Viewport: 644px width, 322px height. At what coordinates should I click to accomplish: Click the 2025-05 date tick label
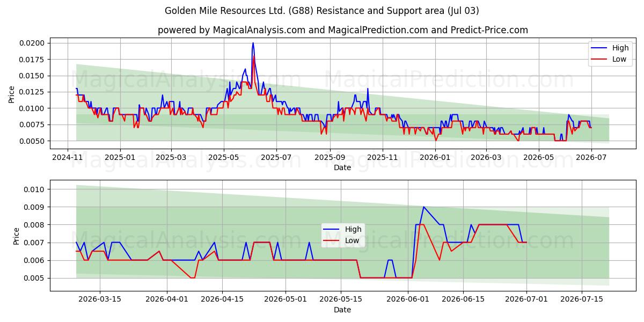click(x=223, y=157)
